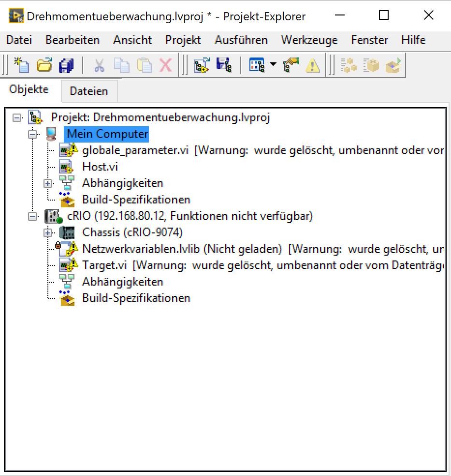Click the Chassis hardware icon
451x476 pixels.
pos(67,232)
